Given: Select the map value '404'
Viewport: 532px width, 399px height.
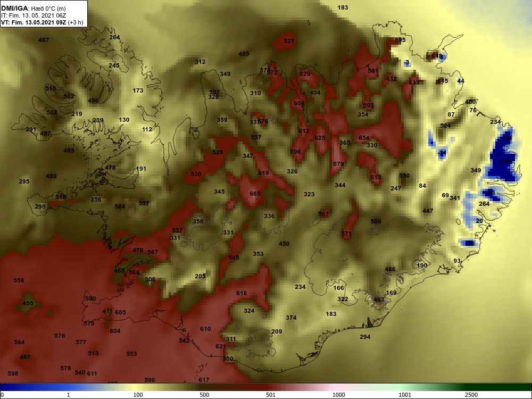Looking at the screenshot, I should coord(315,93).
